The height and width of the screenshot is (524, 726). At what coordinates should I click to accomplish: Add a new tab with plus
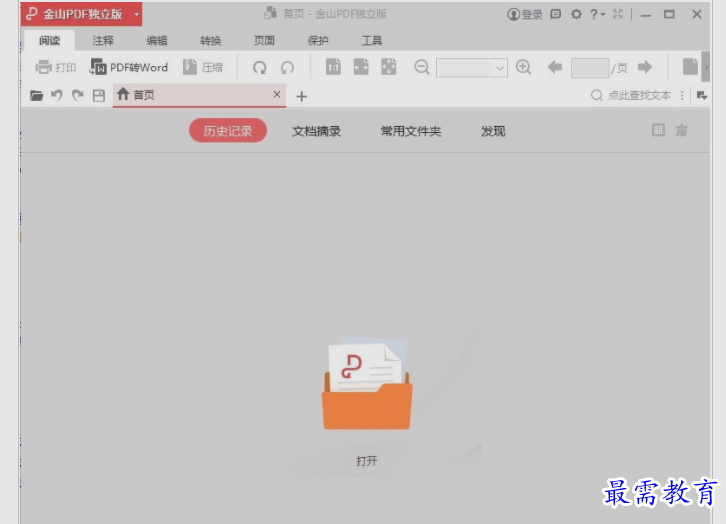click(x=301, y=96)
